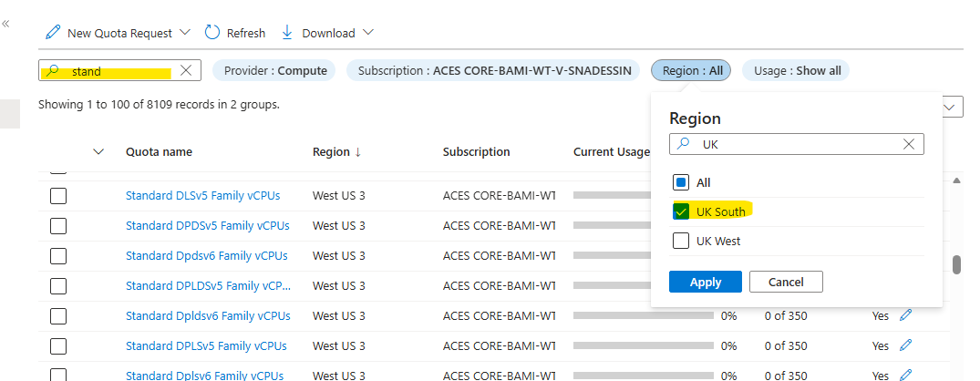Open the Subscription filter pill

point(493,70)
